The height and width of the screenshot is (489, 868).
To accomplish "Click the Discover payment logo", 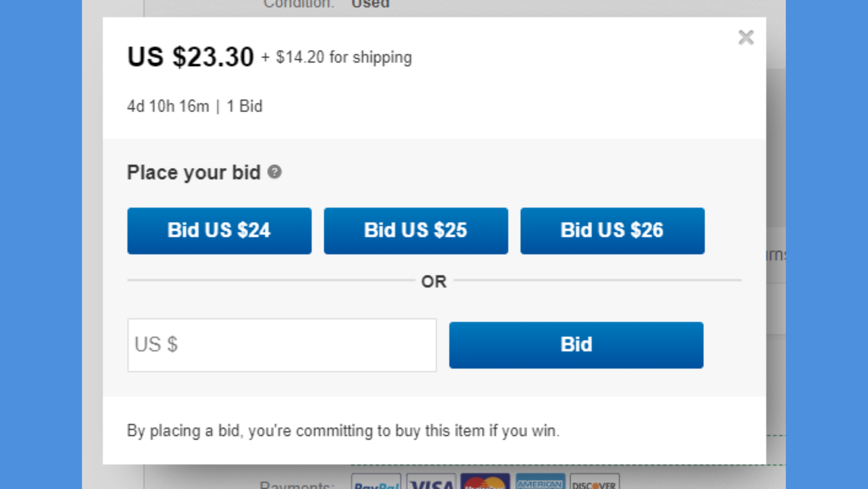I will click(x=595, y=482).
